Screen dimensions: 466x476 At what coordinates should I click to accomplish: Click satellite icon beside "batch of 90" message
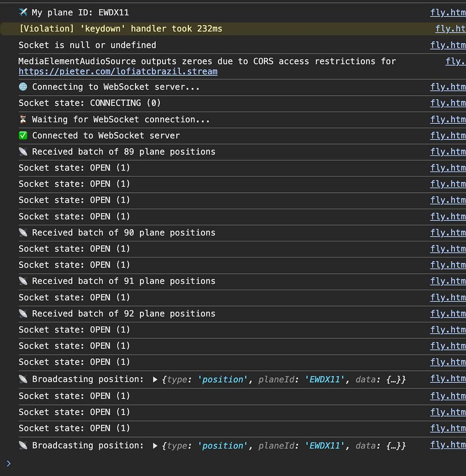click(23, 233)
